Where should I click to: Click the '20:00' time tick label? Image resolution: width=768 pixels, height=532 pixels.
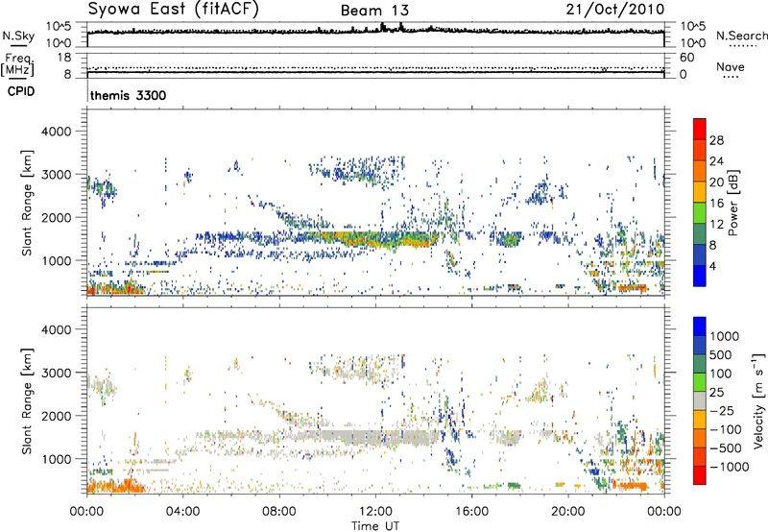pos(568,512)
